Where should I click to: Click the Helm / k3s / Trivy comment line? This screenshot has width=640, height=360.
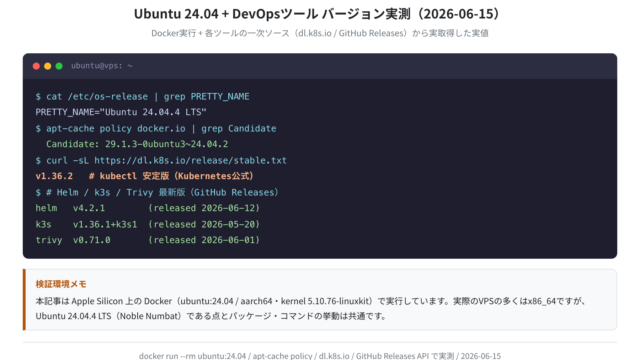[157, 192]
